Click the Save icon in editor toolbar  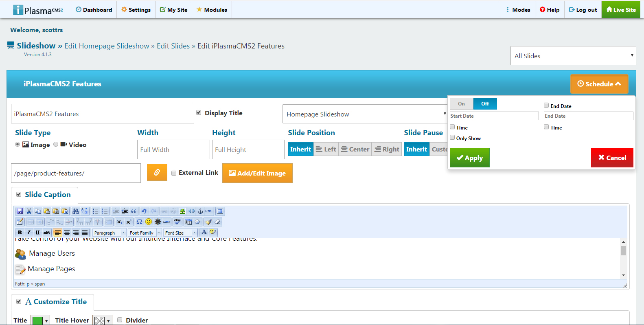pyautogui.click(x=20, y=211)
